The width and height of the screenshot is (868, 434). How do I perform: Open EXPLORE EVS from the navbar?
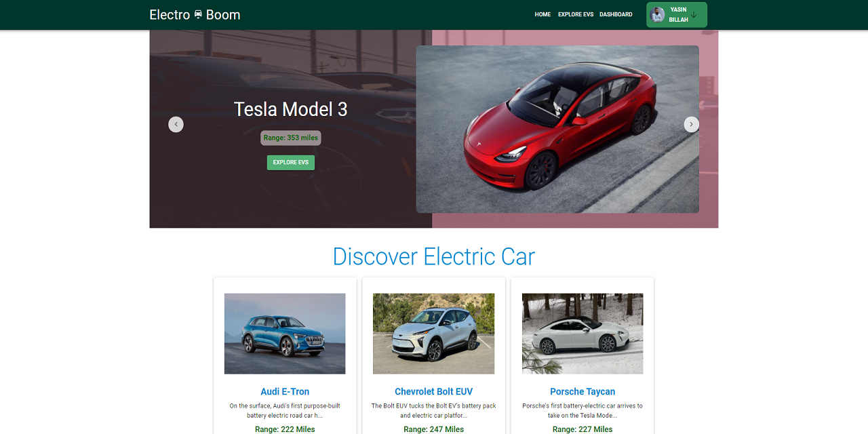point(575,14)
